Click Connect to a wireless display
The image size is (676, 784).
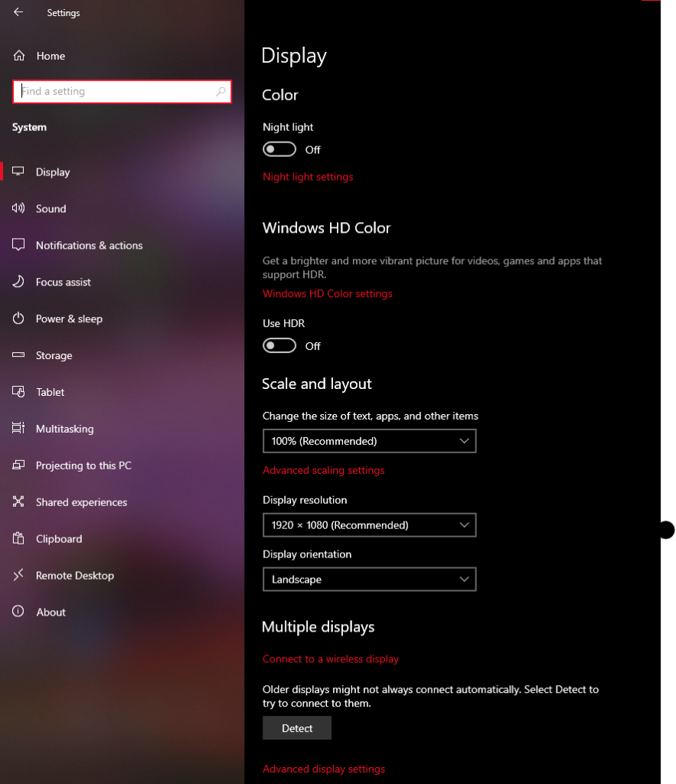(331, 658)
